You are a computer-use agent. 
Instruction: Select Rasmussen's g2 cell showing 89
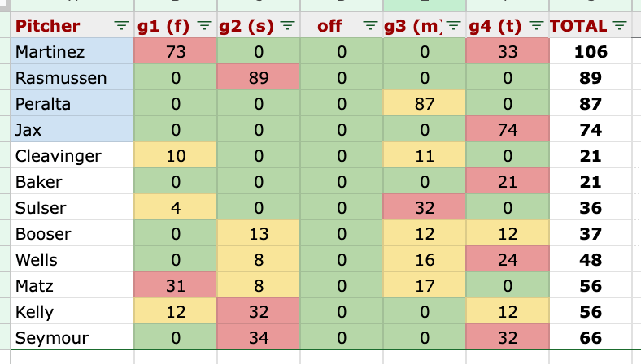tap(259, 77)
